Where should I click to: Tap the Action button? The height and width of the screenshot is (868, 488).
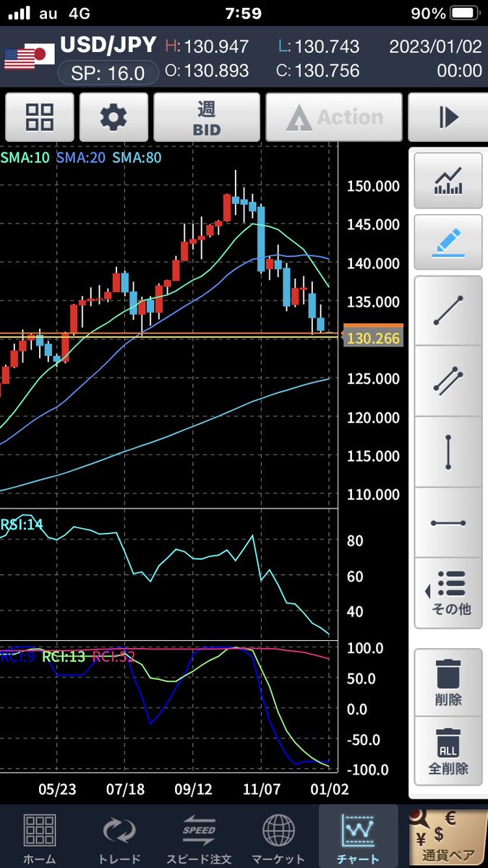click(334, 117)
